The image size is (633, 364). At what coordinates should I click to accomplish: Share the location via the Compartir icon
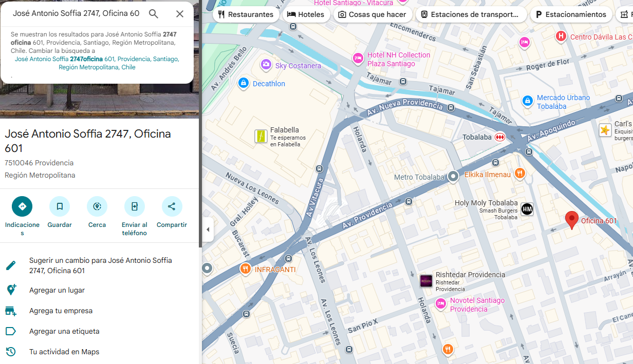coord(172,206)
